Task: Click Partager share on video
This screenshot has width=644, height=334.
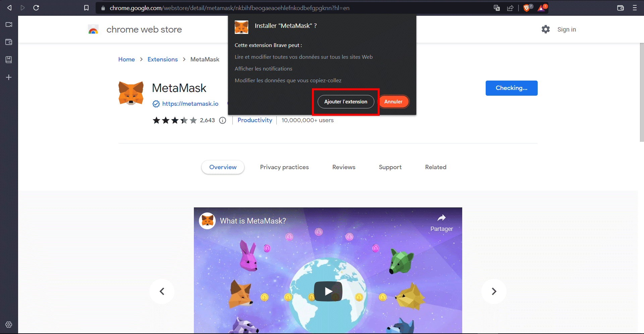Action: [x=441, y=223]
